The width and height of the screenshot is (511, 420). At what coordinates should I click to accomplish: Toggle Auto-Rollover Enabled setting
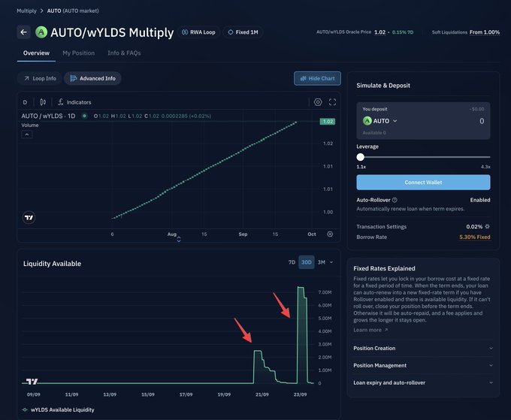480,200
